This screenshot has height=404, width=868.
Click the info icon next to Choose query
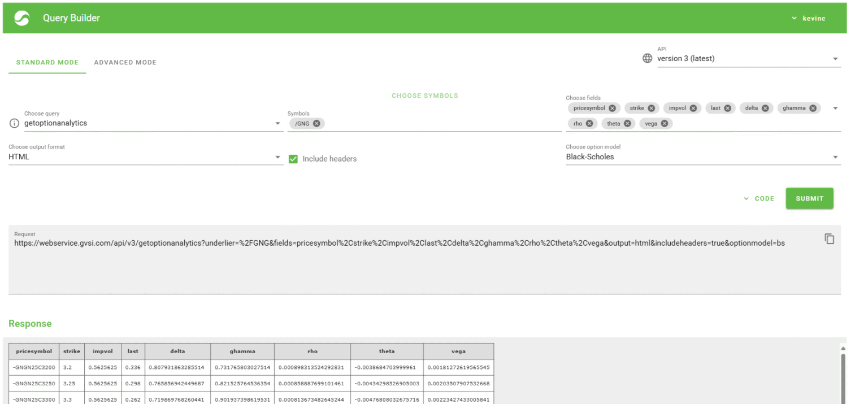click(14, 123)
